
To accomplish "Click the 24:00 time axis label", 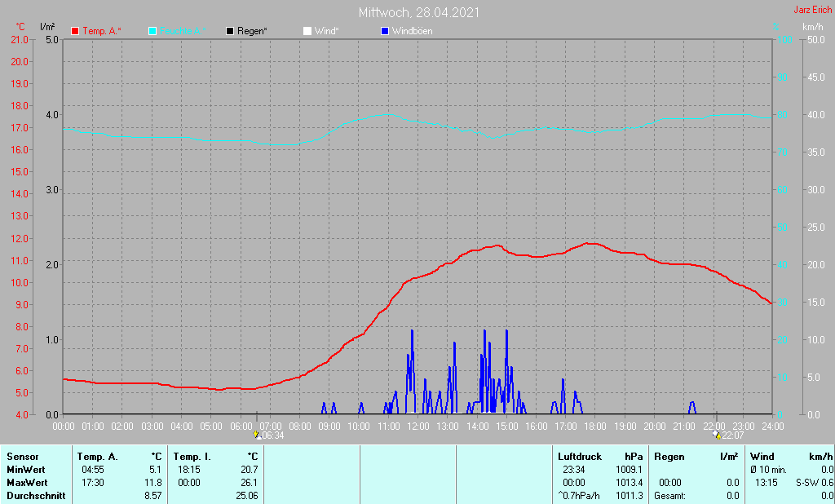I will (x=773, y=427).
